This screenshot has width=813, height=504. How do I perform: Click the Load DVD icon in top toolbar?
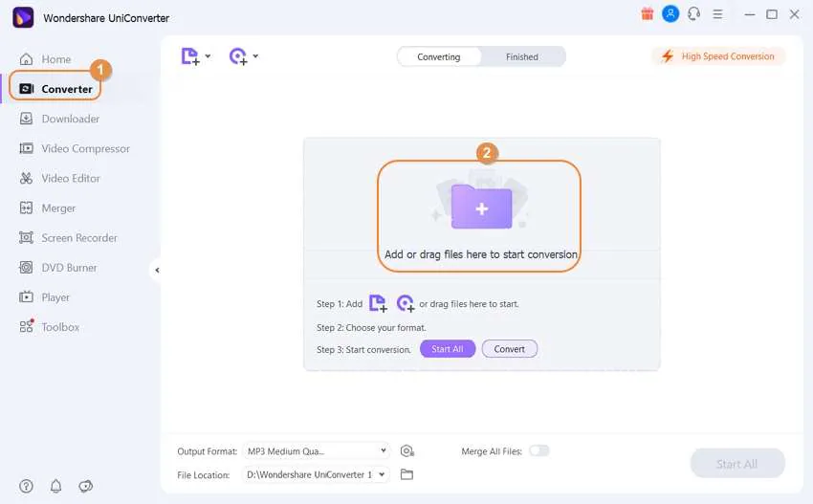coord(238,56)
